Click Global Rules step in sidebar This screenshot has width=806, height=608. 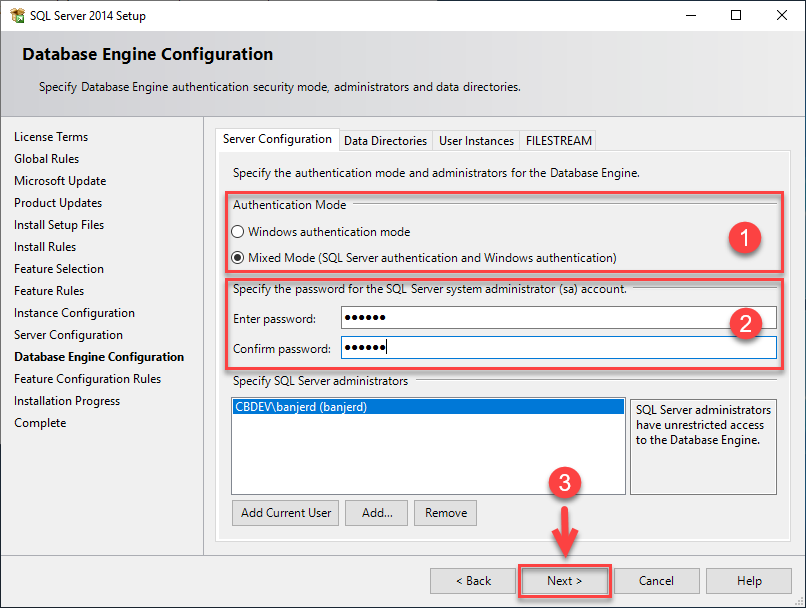pos(46,159)
